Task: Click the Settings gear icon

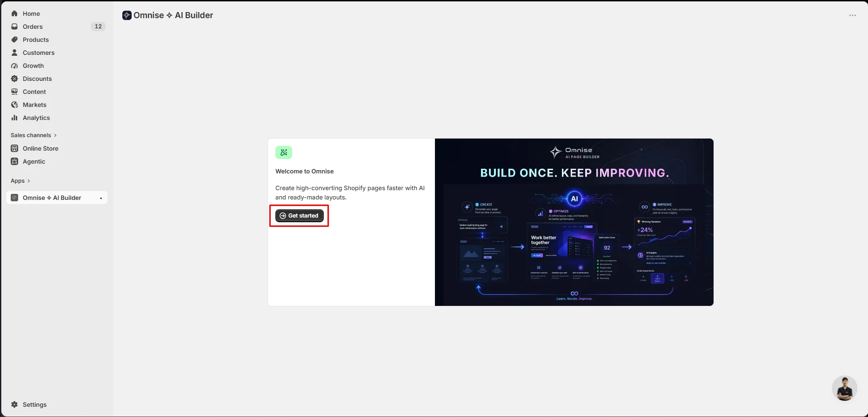Action: click(14, 404)
